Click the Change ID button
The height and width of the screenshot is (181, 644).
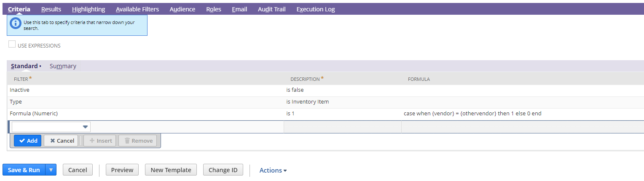point(223,170)
